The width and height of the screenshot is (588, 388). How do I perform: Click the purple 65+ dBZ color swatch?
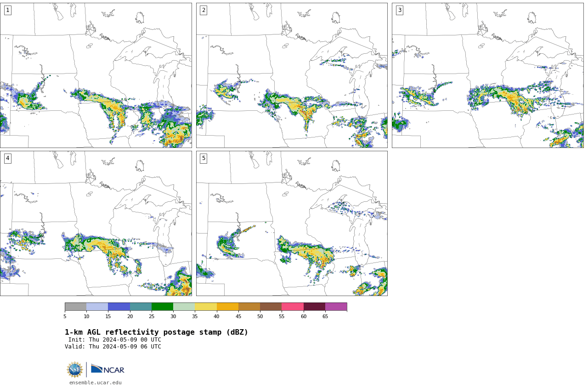(336, 307)
